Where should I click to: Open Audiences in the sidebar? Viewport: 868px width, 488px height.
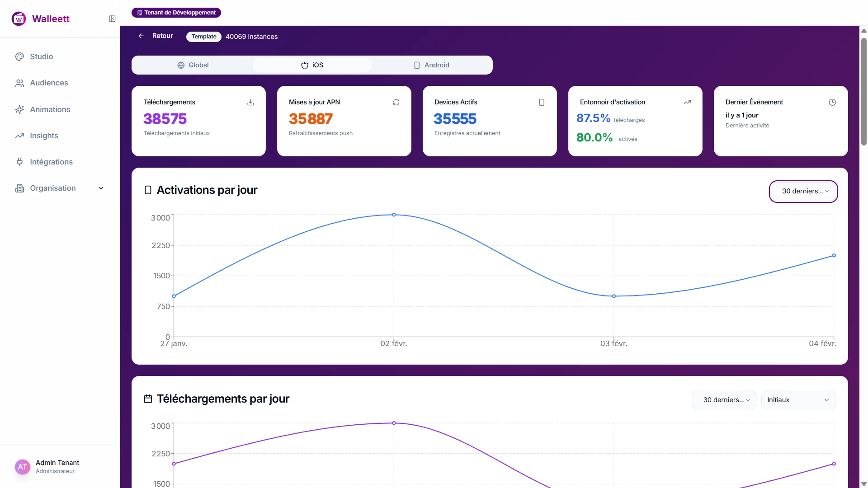tap(60, 83)
